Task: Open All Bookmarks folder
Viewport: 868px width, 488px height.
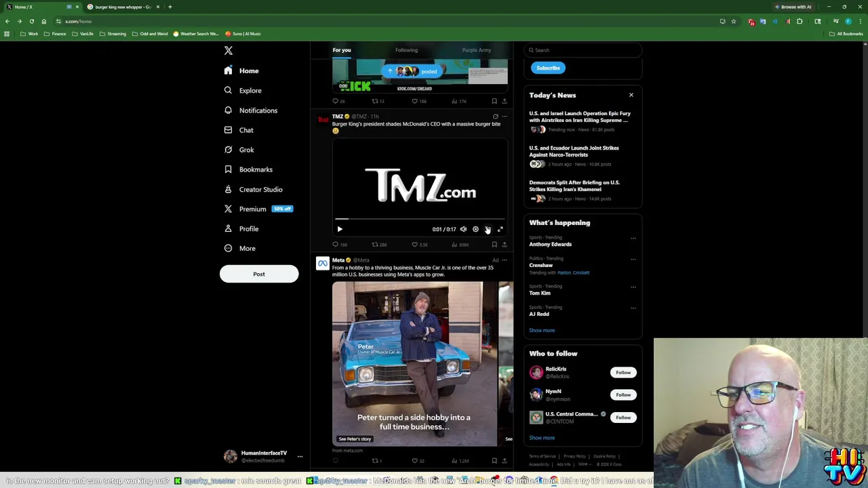Action: pos(846,34)
